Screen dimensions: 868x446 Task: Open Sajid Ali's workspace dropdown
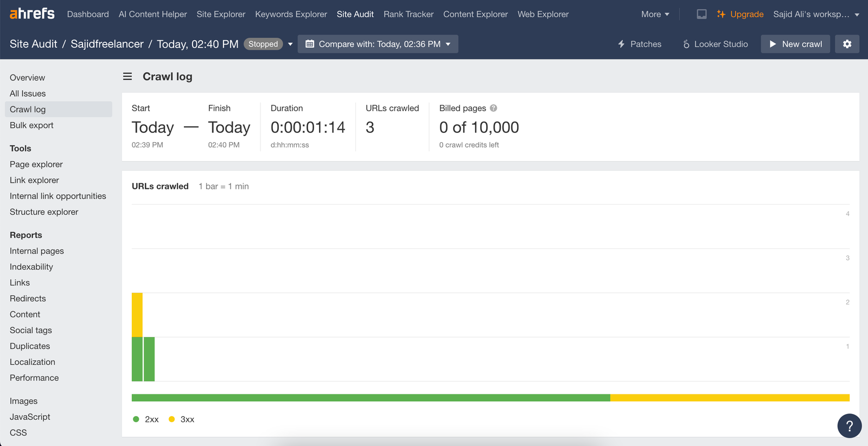tap(816, 14)
